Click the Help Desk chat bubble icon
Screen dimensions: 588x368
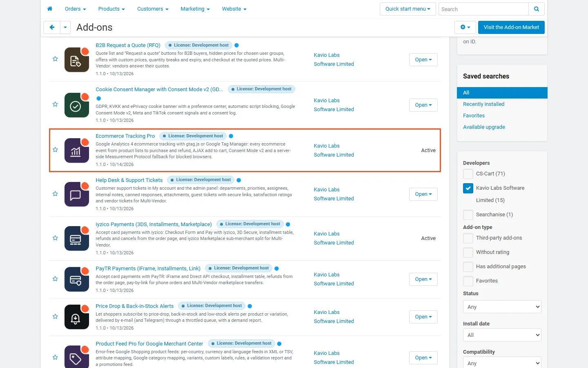pos(77,194)
